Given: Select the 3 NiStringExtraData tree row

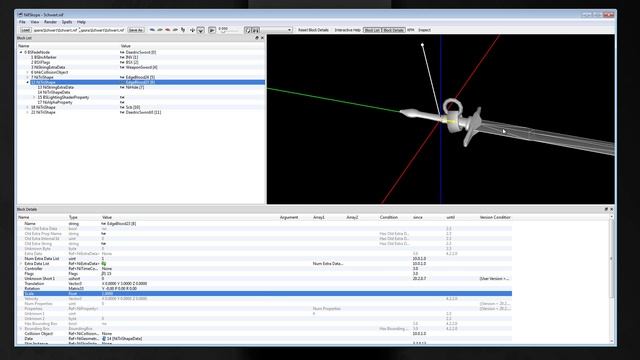Looking at the screenshot, I should point(141,67).
